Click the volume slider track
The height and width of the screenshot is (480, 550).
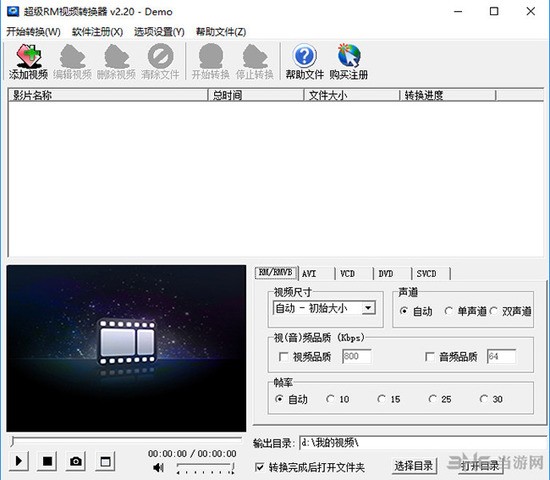point(206,467)
